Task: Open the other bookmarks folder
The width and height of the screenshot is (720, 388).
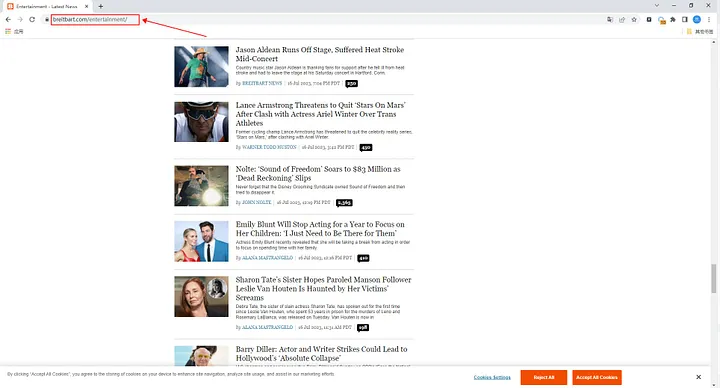Action: tap(700, 32)
